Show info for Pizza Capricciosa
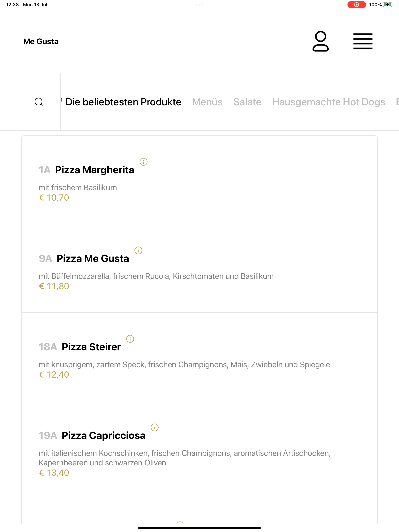 155,427
